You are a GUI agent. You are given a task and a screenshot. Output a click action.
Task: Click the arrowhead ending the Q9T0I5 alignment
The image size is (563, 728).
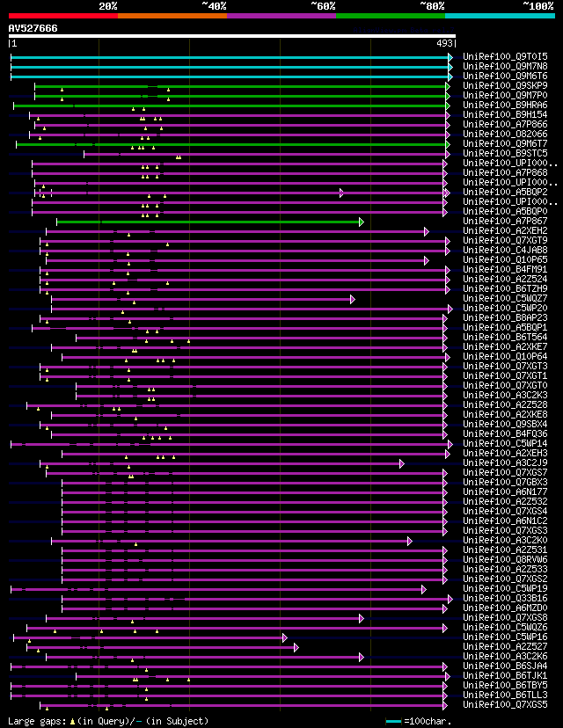(x=450, y=57)
